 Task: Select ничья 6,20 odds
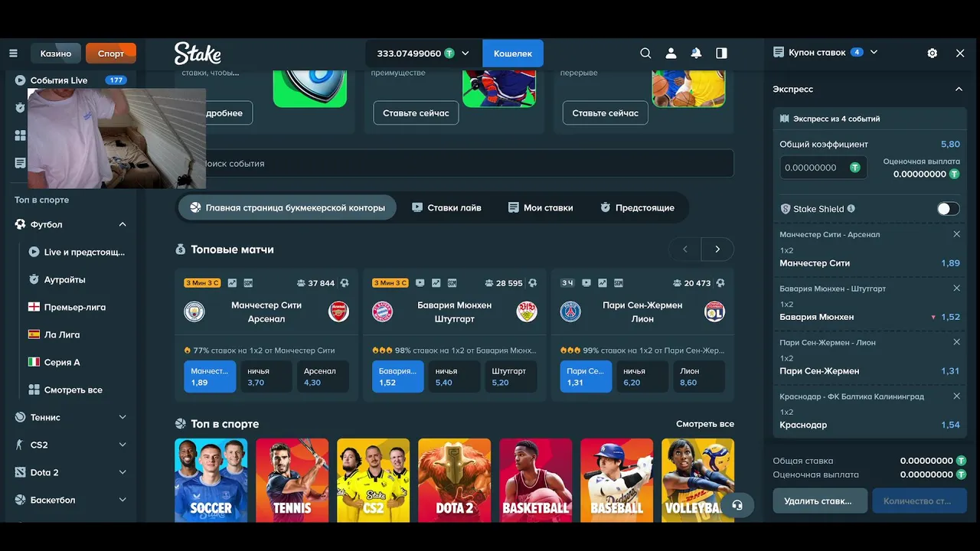[x=642, y=377]
